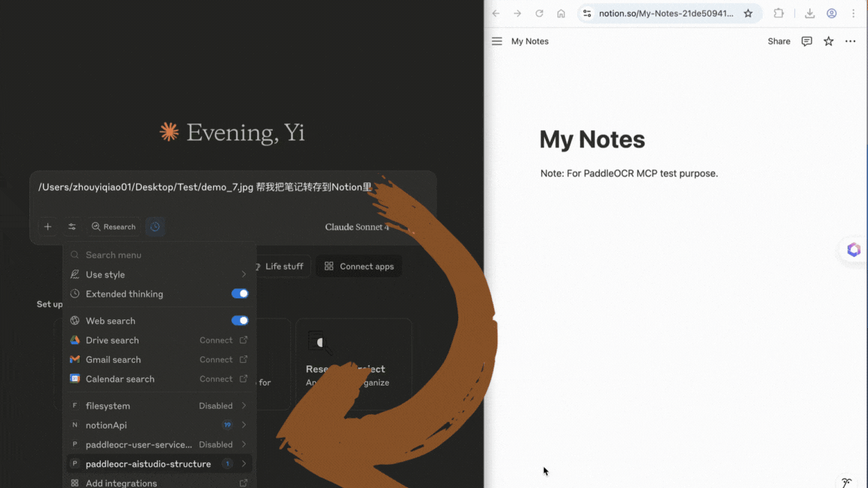Click the Search menu field
The height and width of the screenshot is (488, 868).
click(x=160, y=255)
